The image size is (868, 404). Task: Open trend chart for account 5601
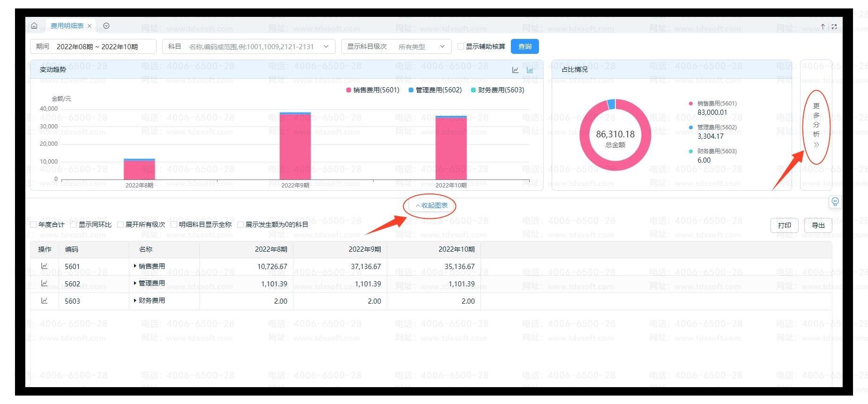tap(45, 266)
